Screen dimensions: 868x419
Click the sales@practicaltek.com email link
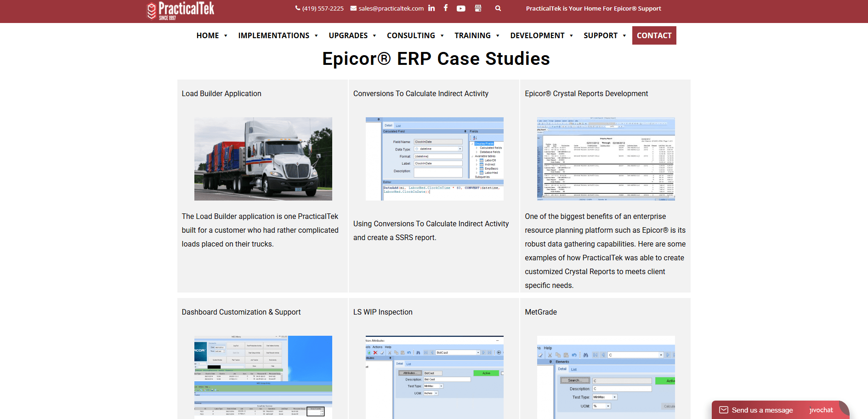click(x=391, y=8)
